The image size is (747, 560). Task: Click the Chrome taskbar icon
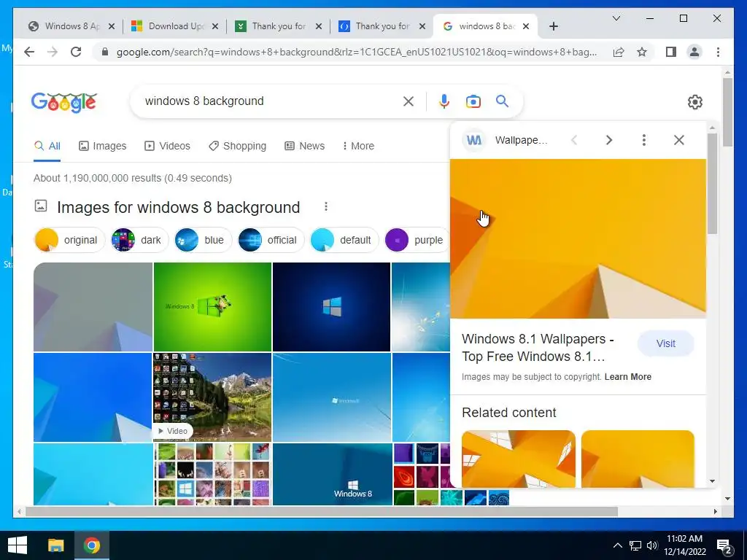[91, 545]
